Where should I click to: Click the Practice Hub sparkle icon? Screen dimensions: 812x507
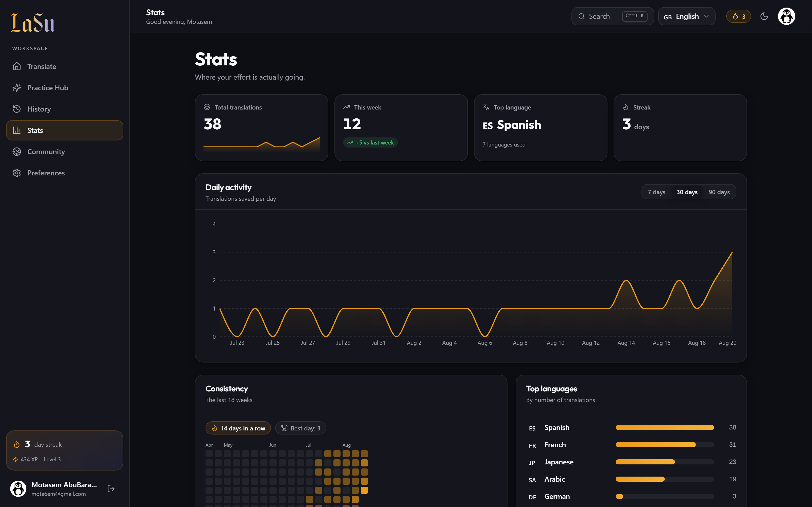[x=17, y=88]
